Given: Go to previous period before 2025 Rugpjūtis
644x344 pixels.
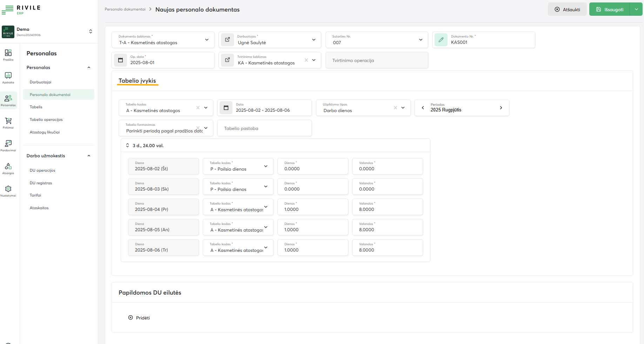Looking at the screenshot, I should (423, 108).
